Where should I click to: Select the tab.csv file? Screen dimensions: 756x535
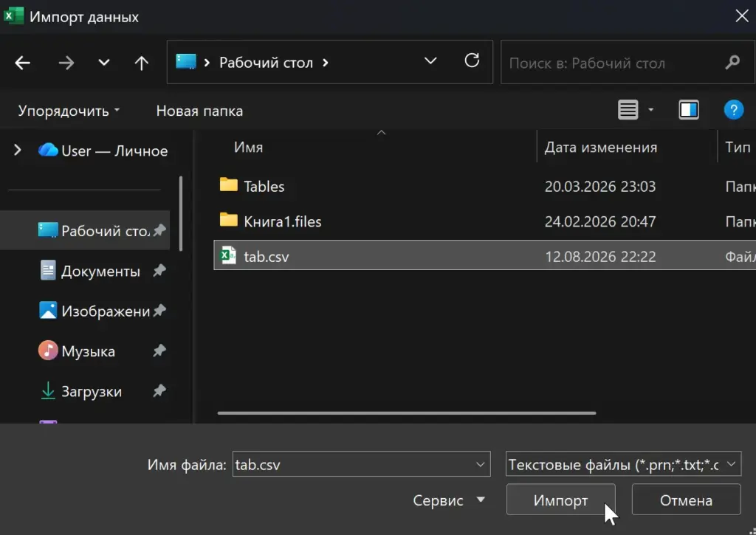[484, 255]
